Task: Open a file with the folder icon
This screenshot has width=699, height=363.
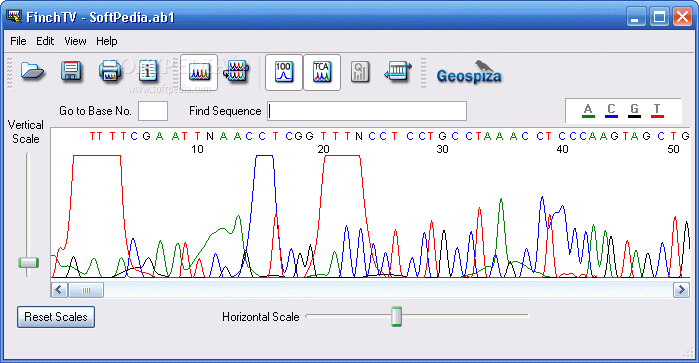Action: (33, 71)
